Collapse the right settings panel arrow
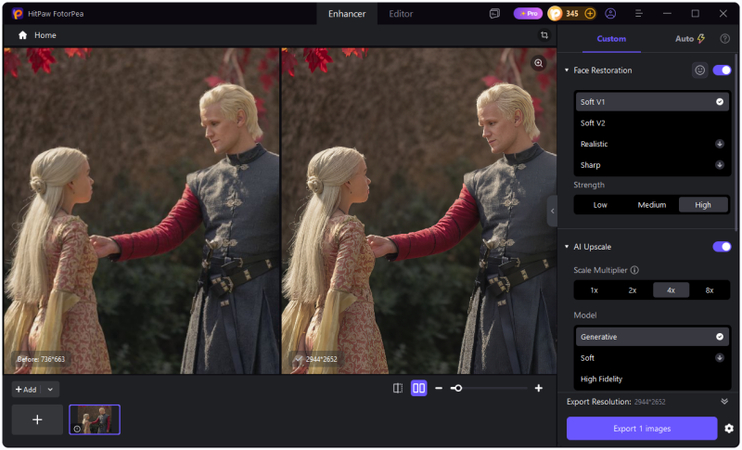Viewport: 742px width, 450px height. click(x=552, y=211)
